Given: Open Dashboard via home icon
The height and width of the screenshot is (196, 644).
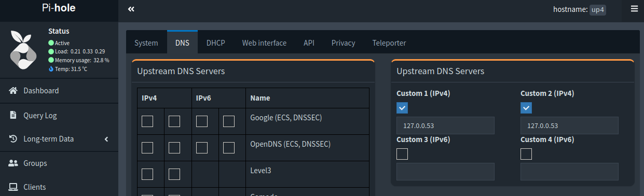Looking at the screenshot, I should click(13, 91).
